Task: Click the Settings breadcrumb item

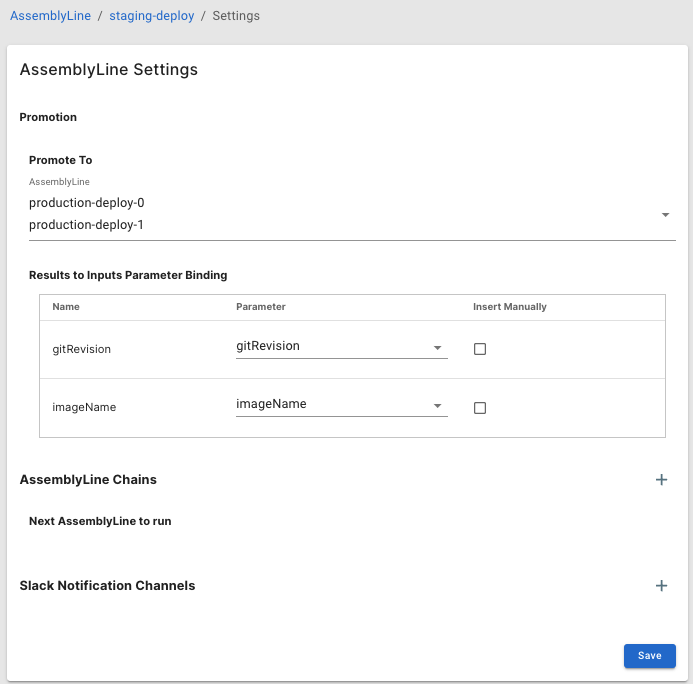Action: click(x=236, y=16)
